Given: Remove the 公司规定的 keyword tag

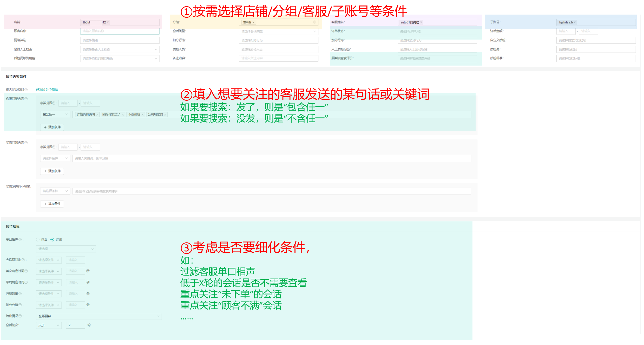Looking at the screenshot, I should 165,114.
